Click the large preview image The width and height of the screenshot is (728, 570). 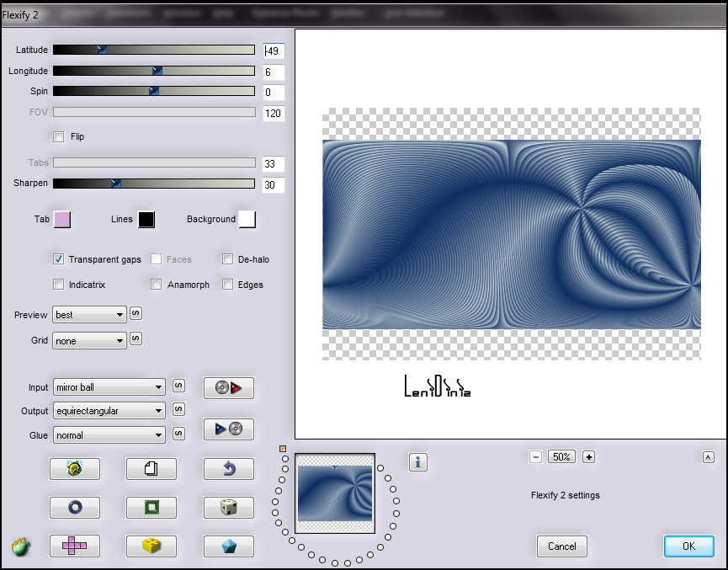tap(511, 234)
